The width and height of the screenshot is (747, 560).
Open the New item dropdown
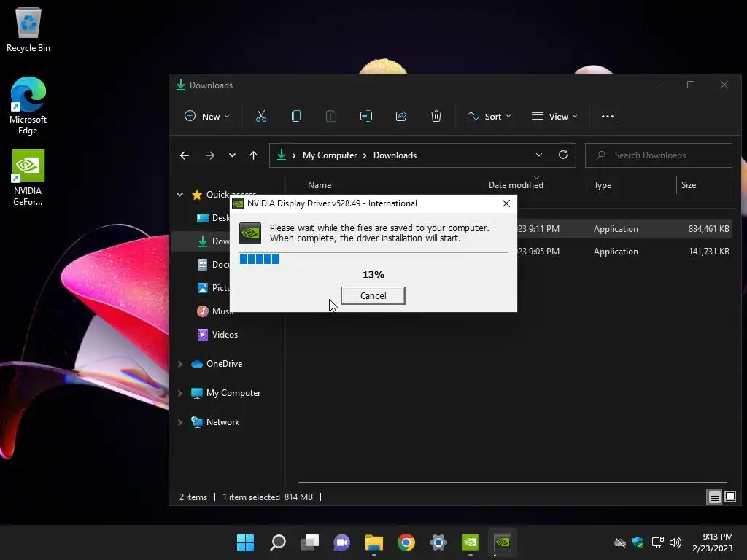[206, 116]
